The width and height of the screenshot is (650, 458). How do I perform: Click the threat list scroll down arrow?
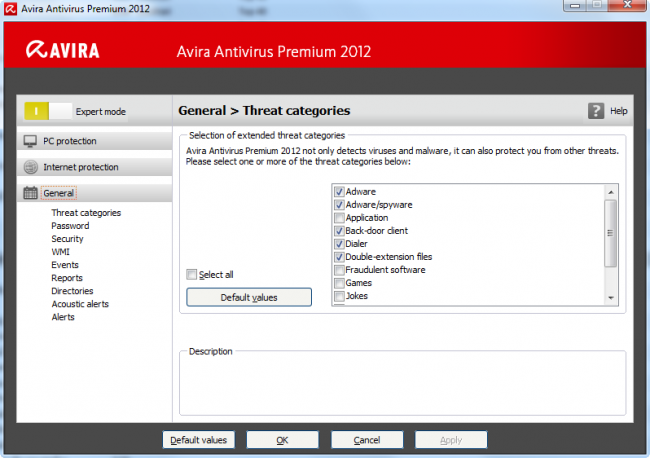click(x=611, y=297)
